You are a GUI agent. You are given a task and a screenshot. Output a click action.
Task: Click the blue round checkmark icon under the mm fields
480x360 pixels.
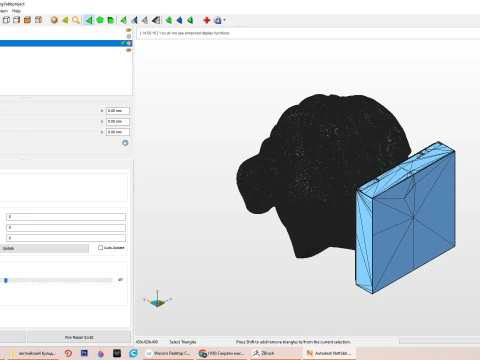click(x=125, y=143)
